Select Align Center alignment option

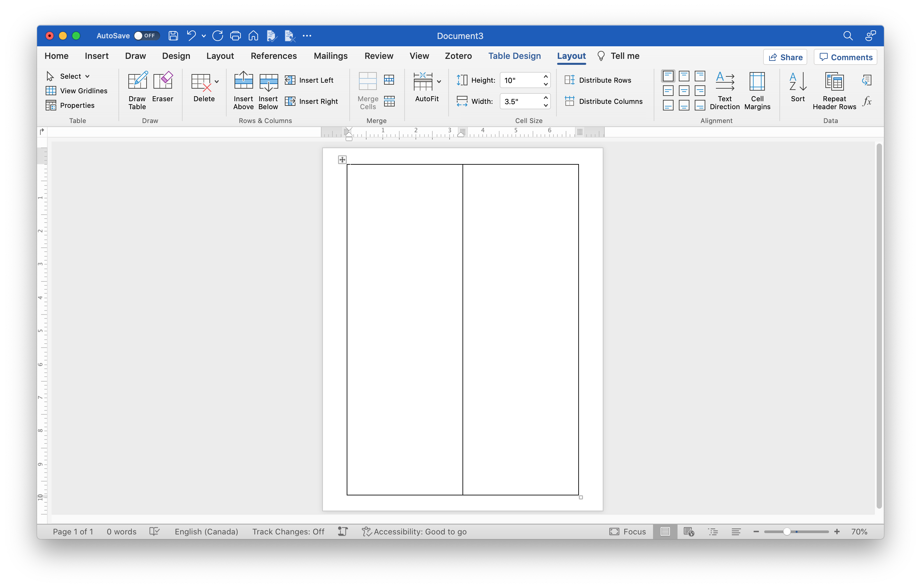(x=683, y=91)
